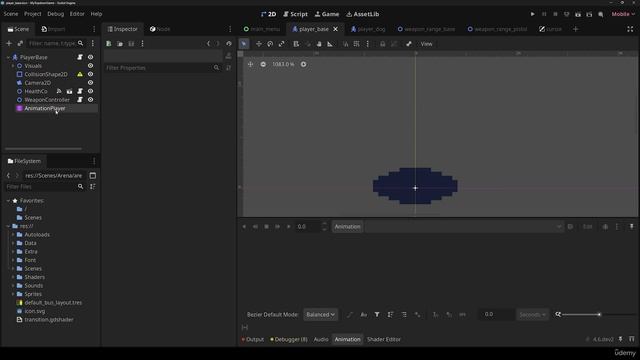Toggle grid snapping in viewport toolbar
Screen dimensions: 640x360
point(357,44)
